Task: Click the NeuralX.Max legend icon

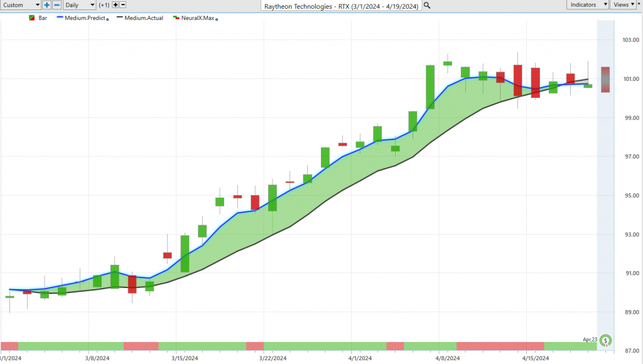Action: pos(176,18)
